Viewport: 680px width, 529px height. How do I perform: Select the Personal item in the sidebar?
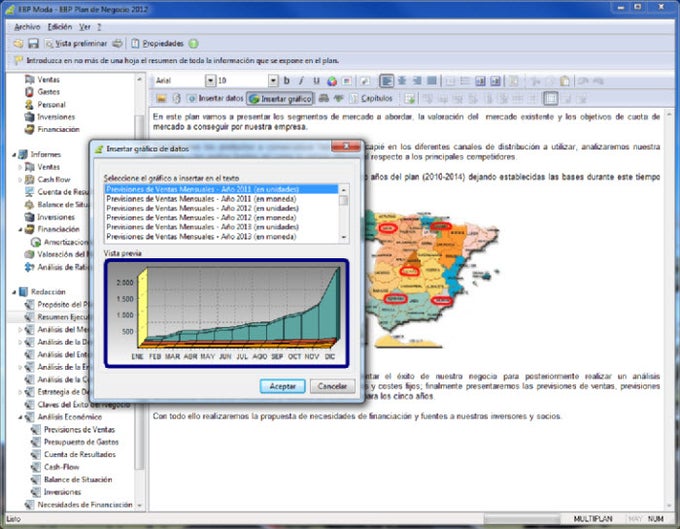pyautogui.click(x=51, y=104)
